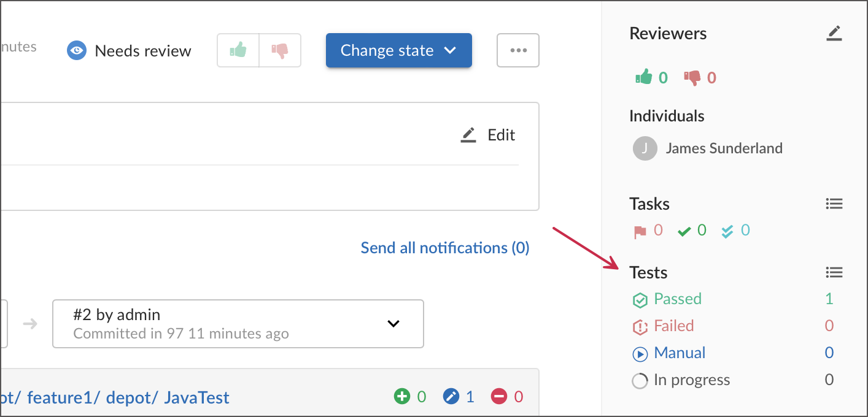
Task: Click the Passed tests icon
Action: click(x=640, y=300)
